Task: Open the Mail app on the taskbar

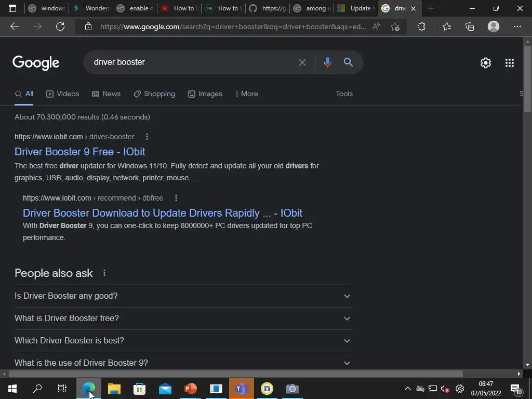Action: click(x=165, y=389)
